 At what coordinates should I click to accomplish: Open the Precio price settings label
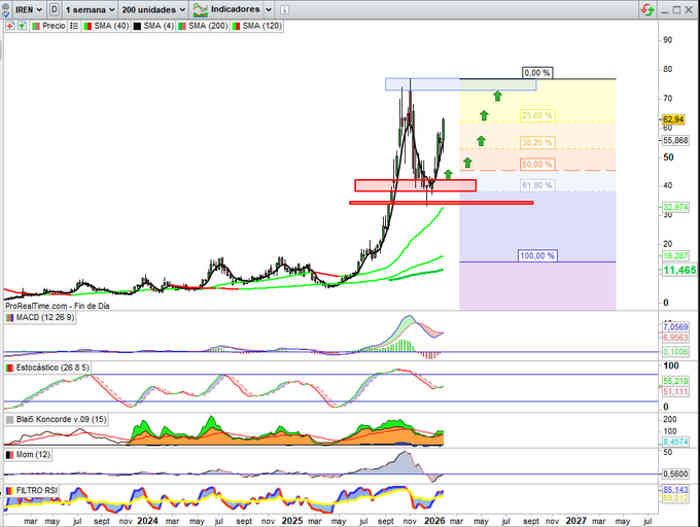tap(51, 26)
